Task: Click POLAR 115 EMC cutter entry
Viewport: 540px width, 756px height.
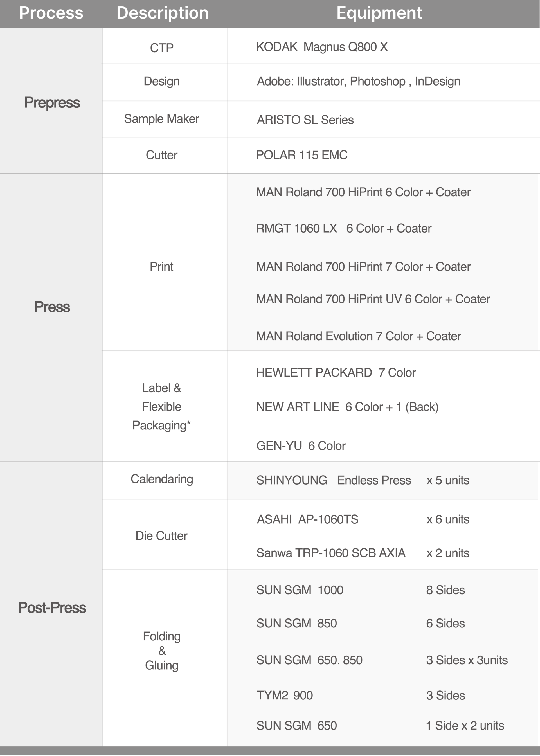Action: (x=301, y=155)
